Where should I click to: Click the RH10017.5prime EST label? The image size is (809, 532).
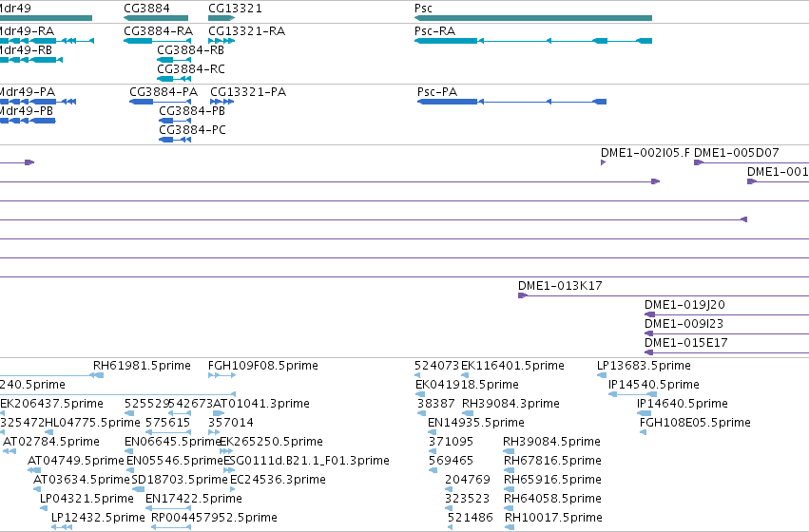tap(553, 518)
